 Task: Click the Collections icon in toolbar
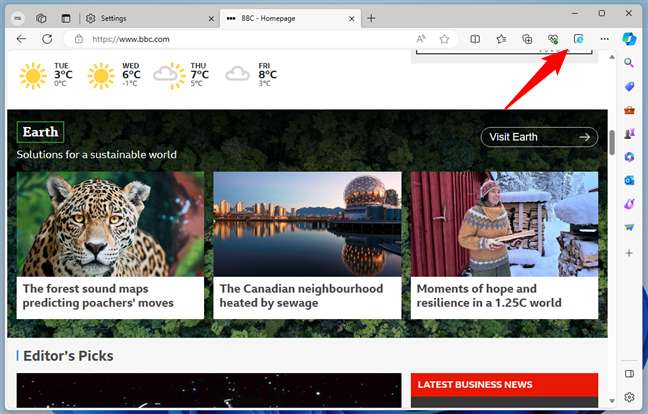coord(526,39)
